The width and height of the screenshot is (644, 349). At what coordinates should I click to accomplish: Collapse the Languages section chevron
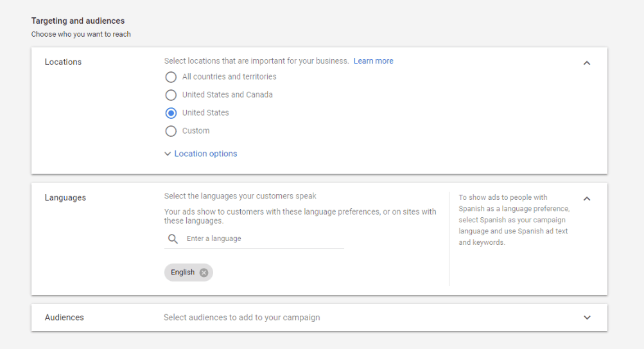coord(587,199)
